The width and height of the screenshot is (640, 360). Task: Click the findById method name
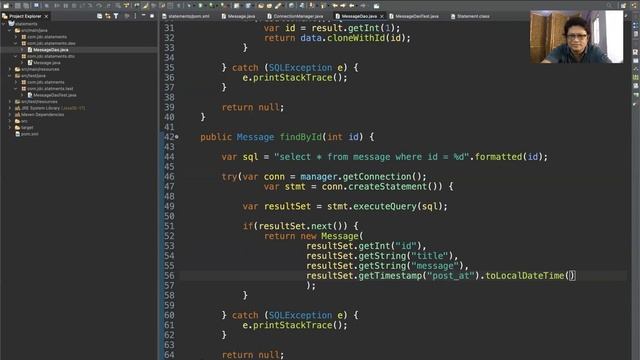click(301, 137)
